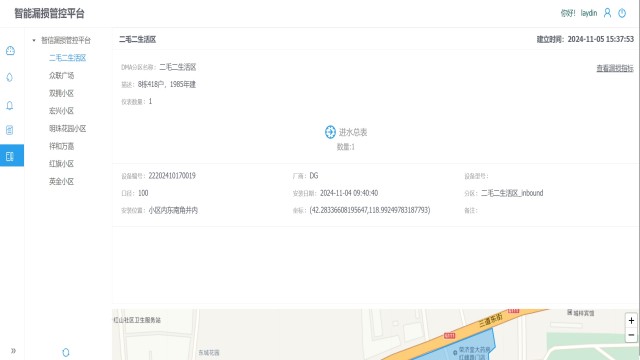Select 双拥小区 in the tree
The height and width of the screenshot is (360, 640).
pos(61,93)
